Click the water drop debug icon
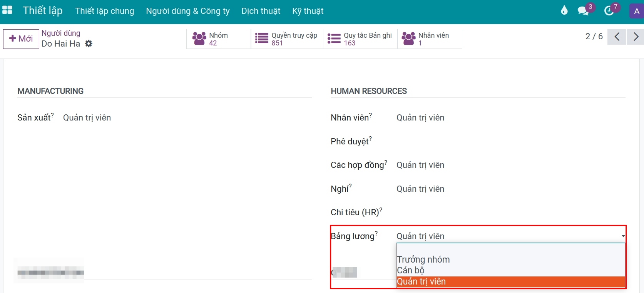The height and width of the screenshot is (293, 644). point(564,10)
